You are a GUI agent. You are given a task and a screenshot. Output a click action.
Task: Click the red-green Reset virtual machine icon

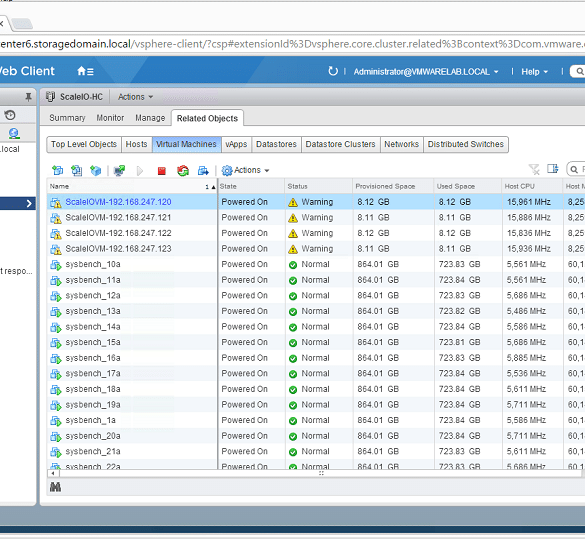tap(183, 171)
